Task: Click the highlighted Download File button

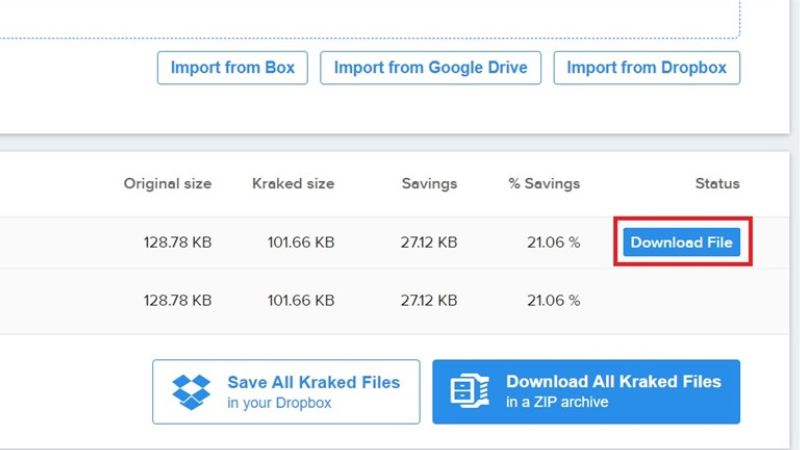Action: click(x=682, y=242)
